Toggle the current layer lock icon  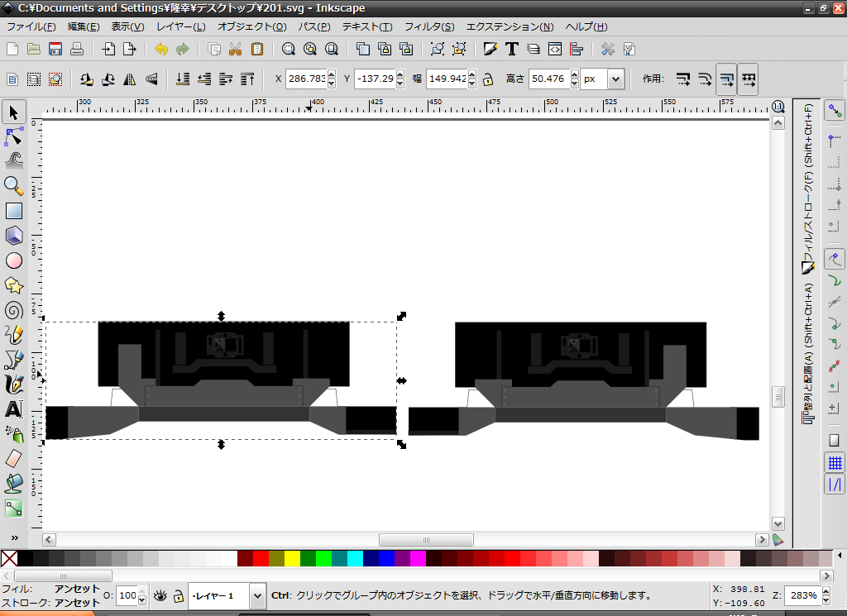(177, 595)
